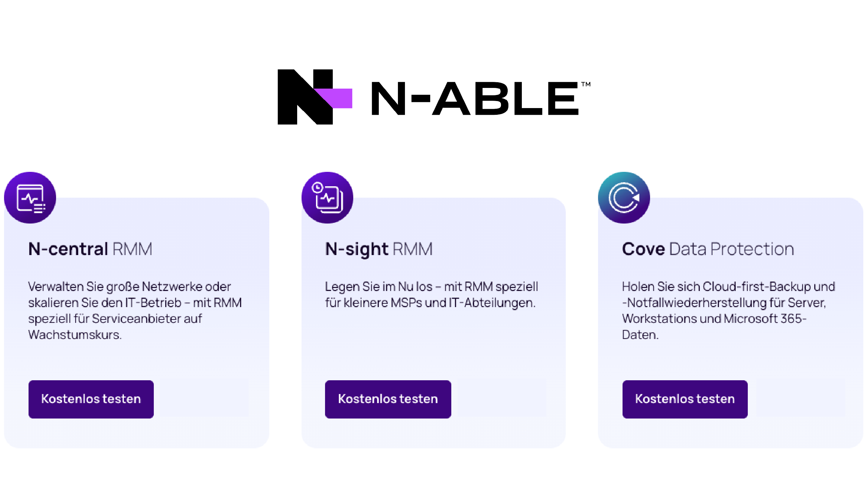868x489 pixels.
Task: Click the bold word Cove in heading
Action: (643, 249)
